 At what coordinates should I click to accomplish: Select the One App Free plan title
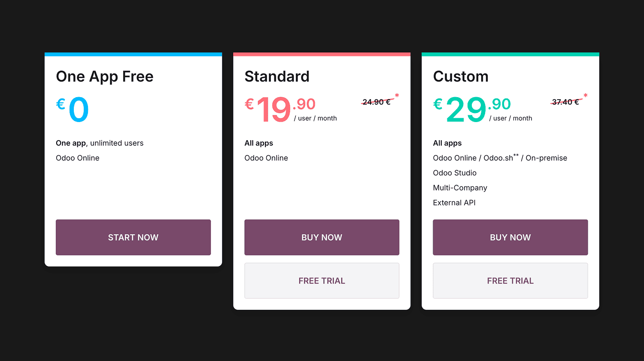click(x=105, y=76)
